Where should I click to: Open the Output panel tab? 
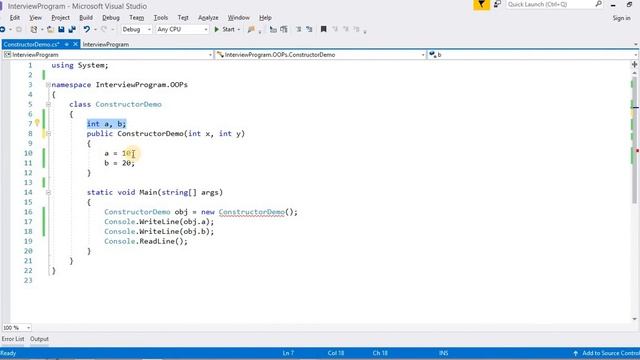click(39, 339)
